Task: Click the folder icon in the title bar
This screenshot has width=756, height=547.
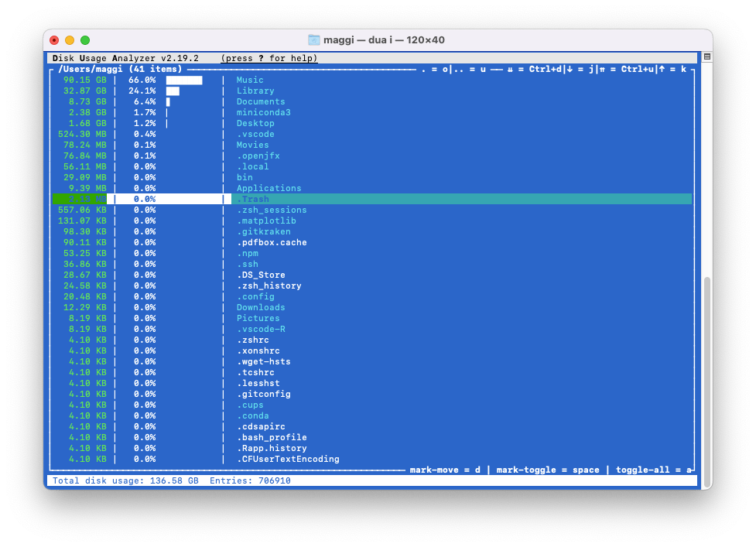Action: [314, 40]
